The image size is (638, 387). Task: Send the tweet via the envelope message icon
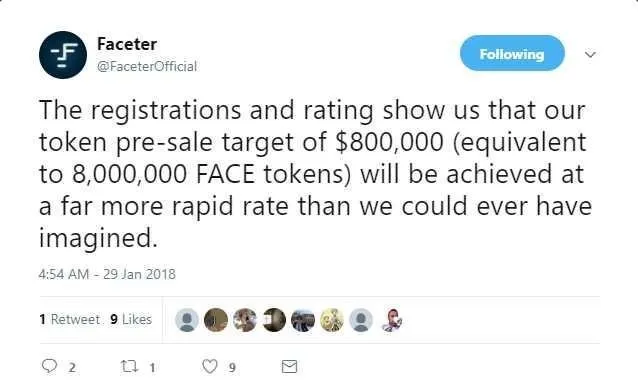tap(289, 367)
